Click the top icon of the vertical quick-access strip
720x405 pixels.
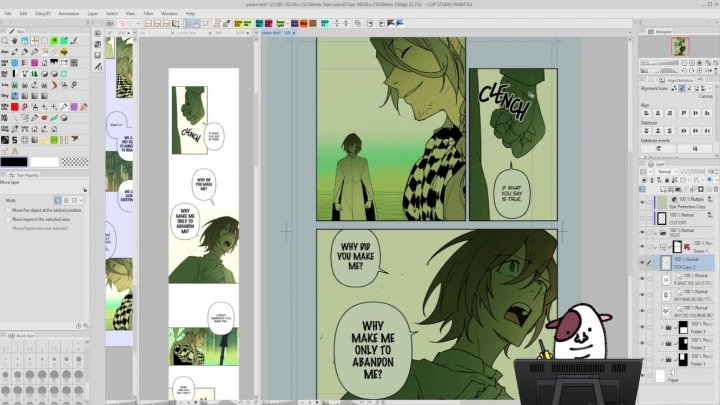[97, 33]
